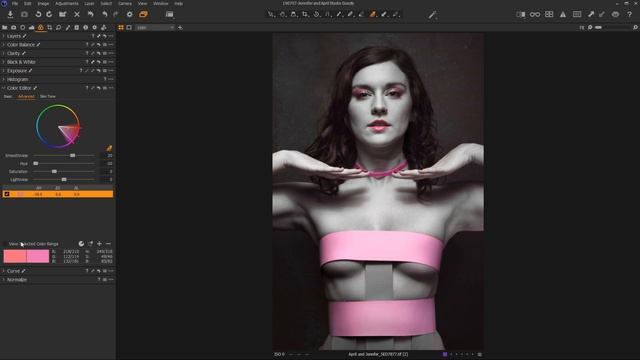Expand the Normalize panel
Screen dimensions: 640x360
click(4, 280)
